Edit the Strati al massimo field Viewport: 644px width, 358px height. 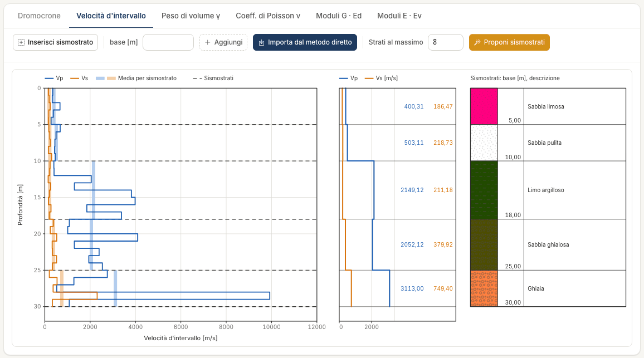pos(446,42)
